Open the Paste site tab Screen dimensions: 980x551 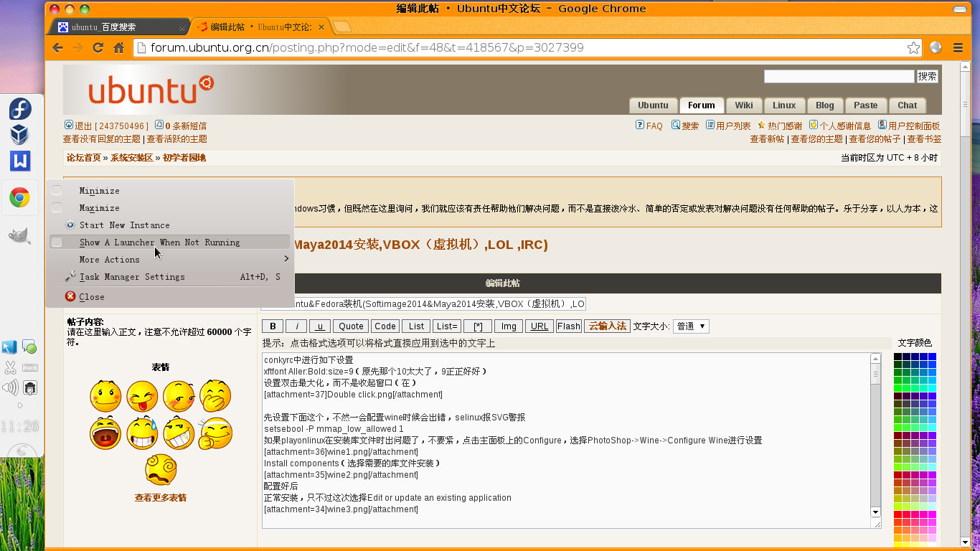[x=865, y=105]
